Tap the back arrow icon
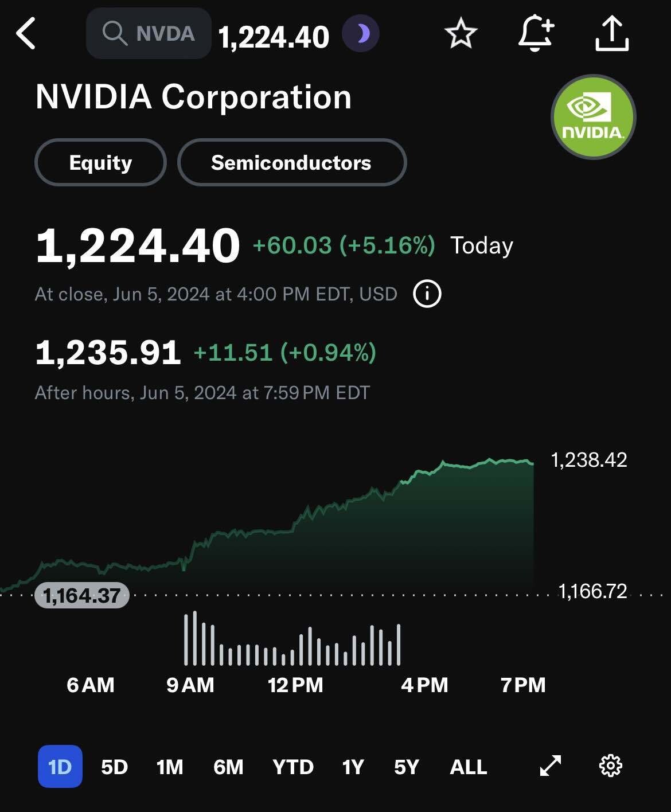This screenshot has width=671, height=812. 26,34
